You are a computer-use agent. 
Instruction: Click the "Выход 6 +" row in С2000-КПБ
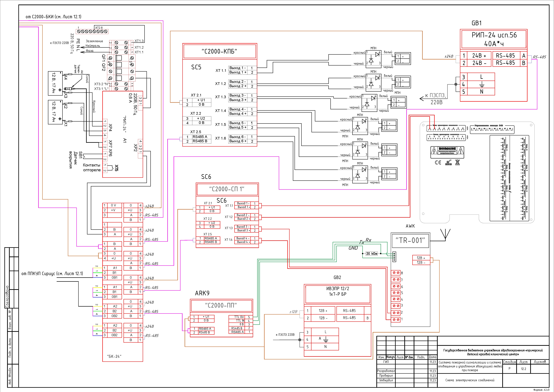coord(243,141)
